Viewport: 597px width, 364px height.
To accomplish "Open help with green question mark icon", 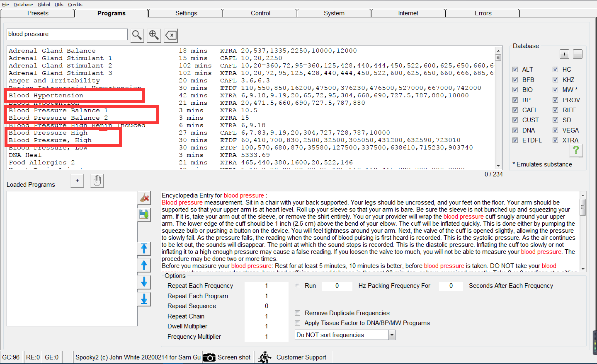I will 576,151.
